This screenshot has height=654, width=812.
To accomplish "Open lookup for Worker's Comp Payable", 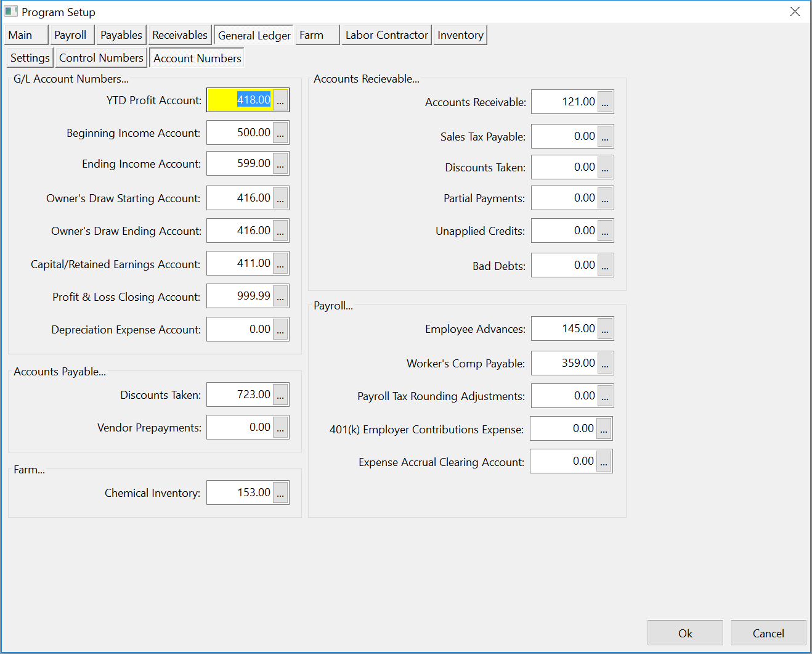I will pyautogui.click(x=605, y=363).
